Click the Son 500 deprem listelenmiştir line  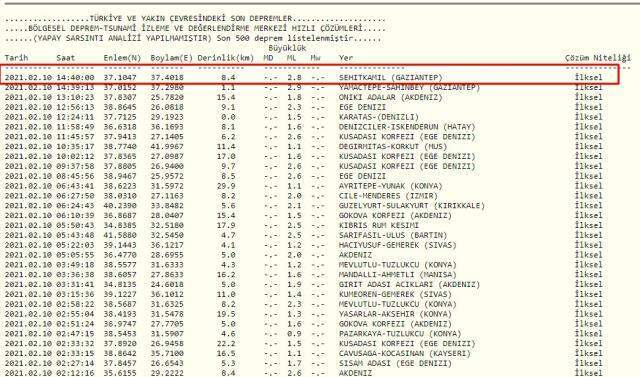tap(284, 38)
